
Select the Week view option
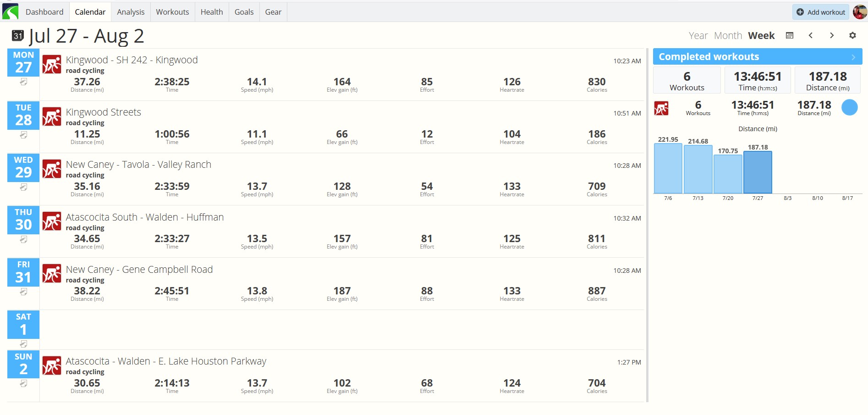pos(761,35)
